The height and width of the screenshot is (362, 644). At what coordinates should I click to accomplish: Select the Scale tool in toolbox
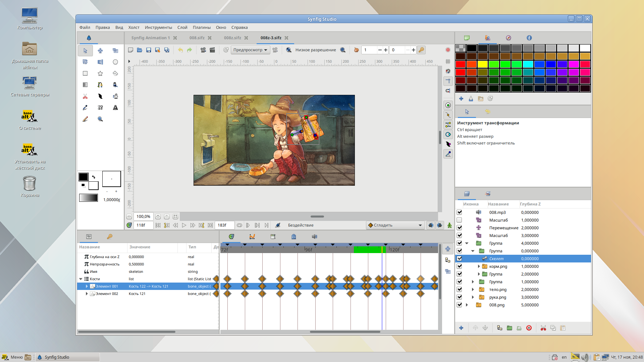coord(115,51)
